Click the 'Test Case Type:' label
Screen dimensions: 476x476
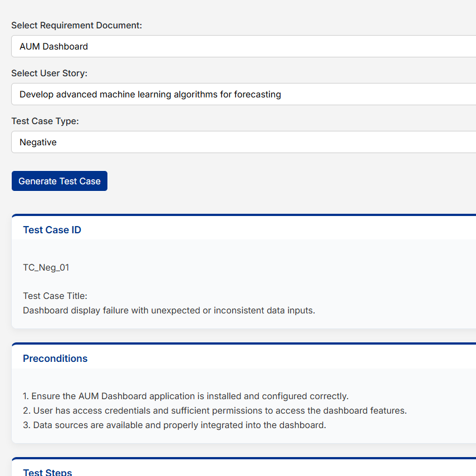45,121
